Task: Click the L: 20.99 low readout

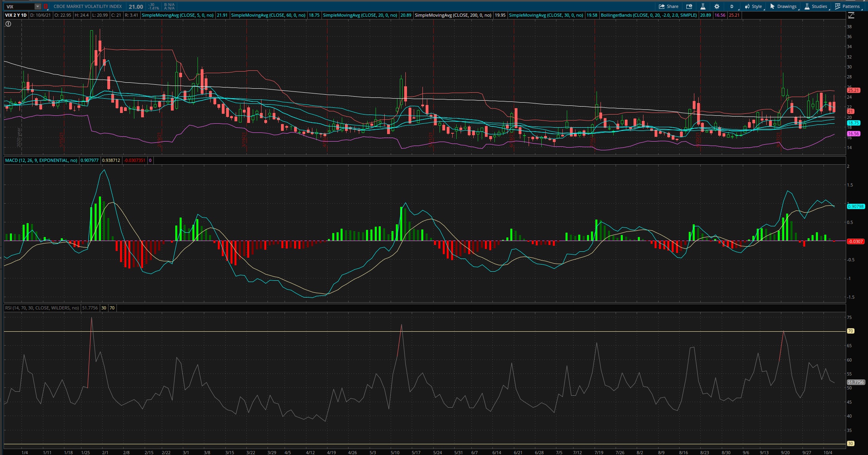Action: pos(100,15)
